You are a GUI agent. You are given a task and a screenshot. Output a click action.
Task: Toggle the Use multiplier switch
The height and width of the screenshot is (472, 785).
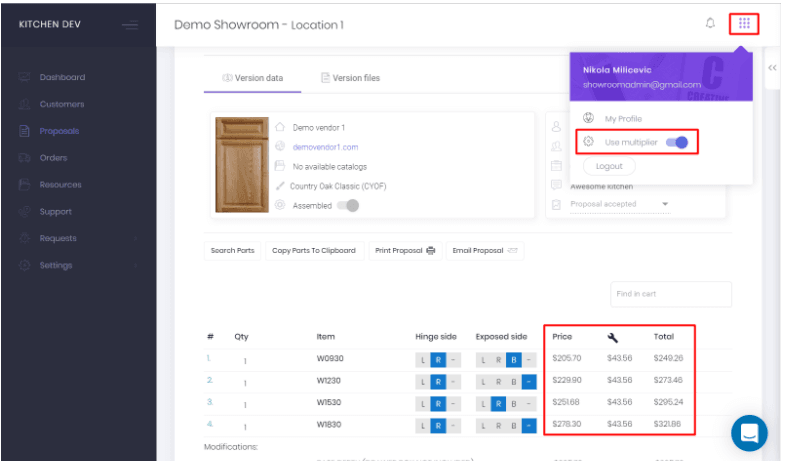click(677, 143)
